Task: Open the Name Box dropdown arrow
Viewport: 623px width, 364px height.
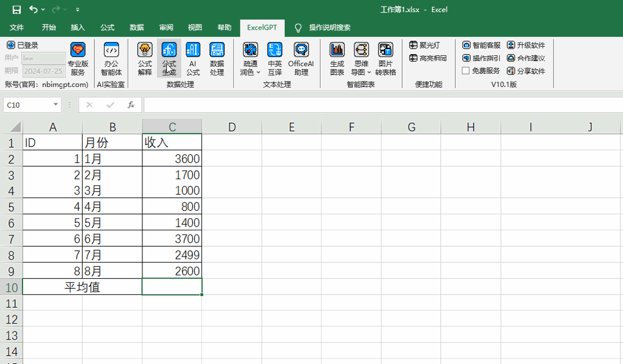Action: click(55, 105)
